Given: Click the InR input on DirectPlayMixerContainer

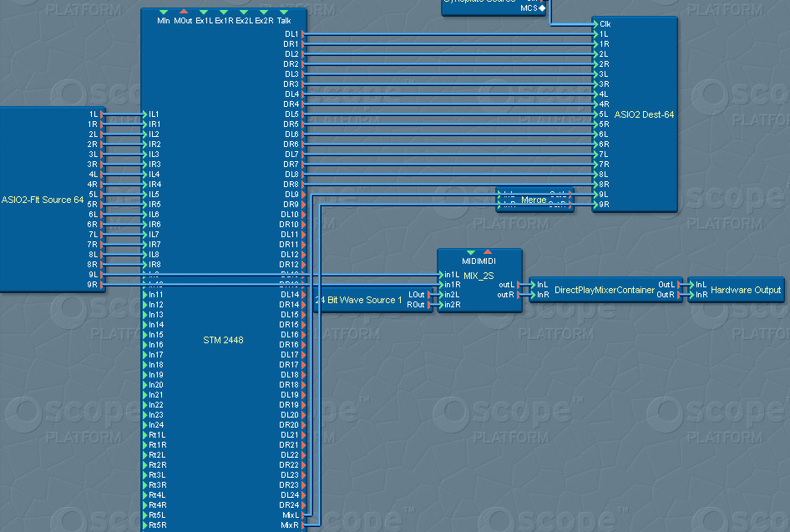Looking at the screenshot, I should [x=533, y=295].
